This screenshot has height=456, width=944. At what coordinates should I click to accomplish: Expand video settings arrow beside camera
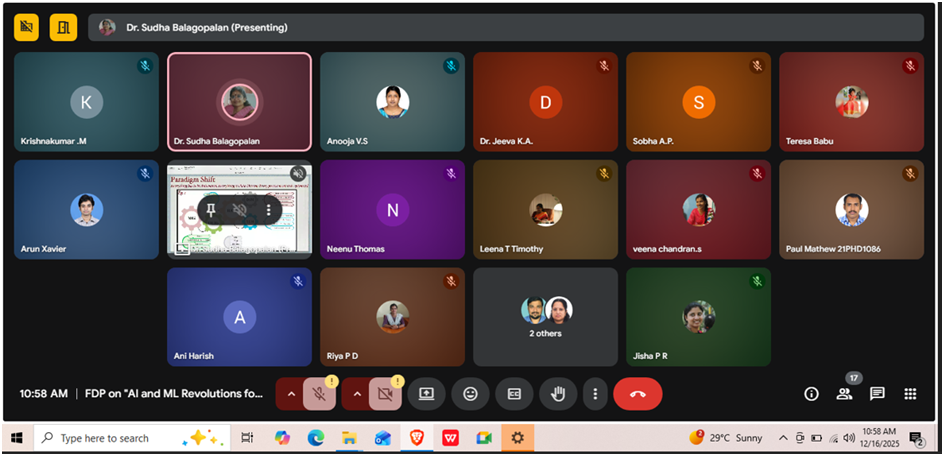pyautogui.click(x=354, y=394)
